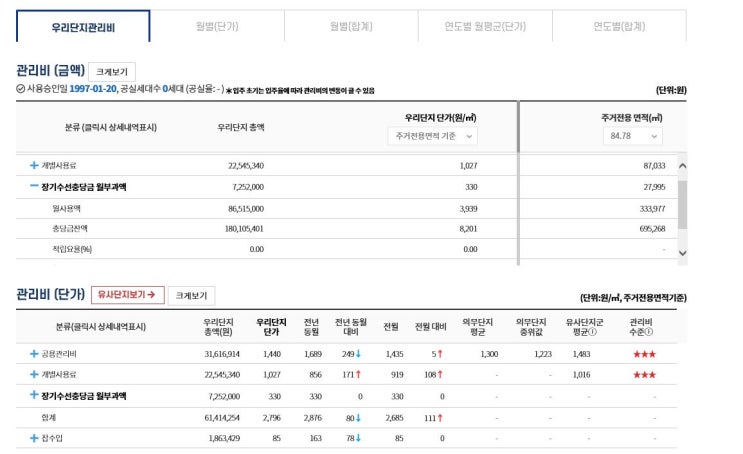Click the 금액 table scrollbar thumb
The width and height of the screenshot is (743, 454).
coord(682,204)
